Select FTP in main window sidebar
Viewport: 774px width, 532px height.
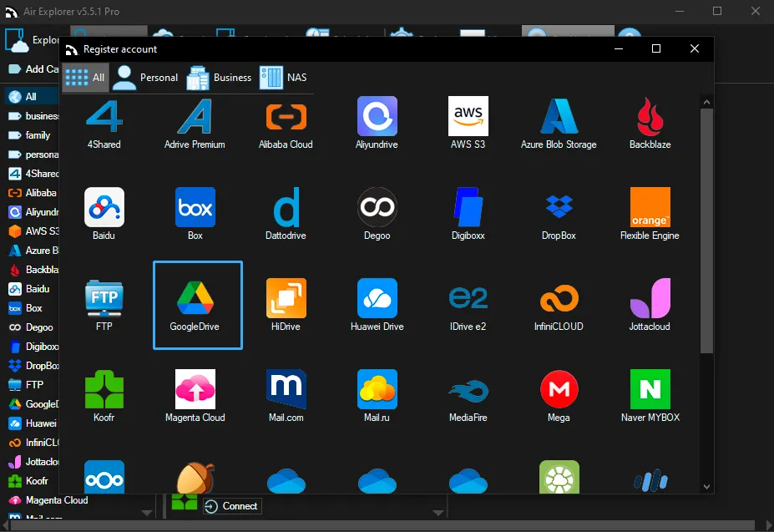click(x=26, y=385)
